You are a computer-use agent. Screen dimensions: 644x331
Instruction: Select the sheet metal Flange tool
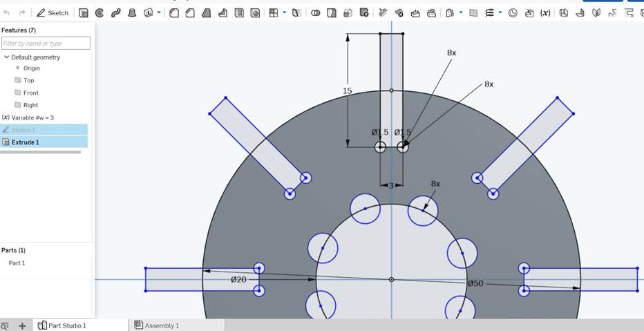580,12
